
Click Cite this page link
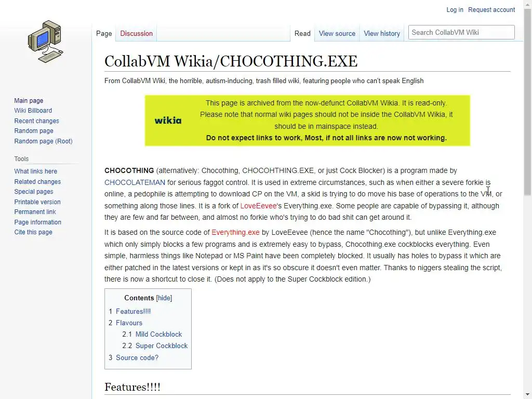coord(33,232)
